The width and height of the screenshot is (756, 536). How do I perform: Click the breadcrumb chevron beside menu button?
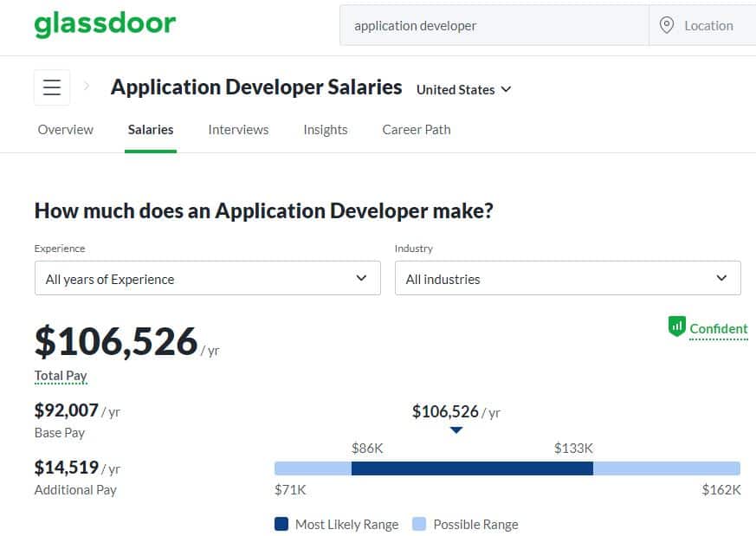pos(87,87)
